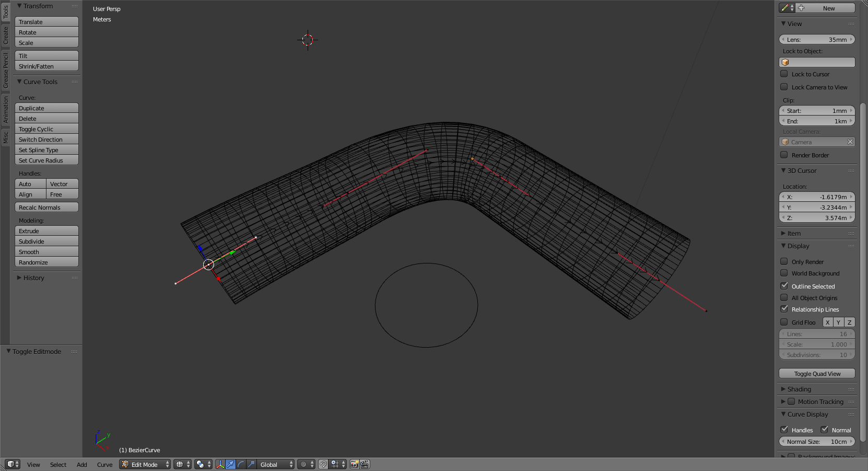Screen dimensions: 868x471
Task: Click the 3D Cursor X location field
Action: coord(817,197)
